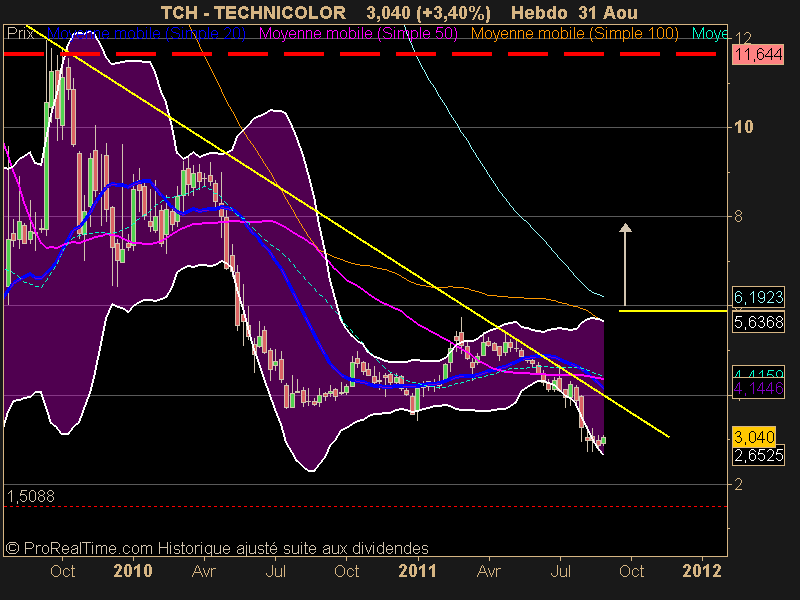The image size is (800, 600).
Task: Click the Avr label between 2010 and 2011
Action: (204, 571)
